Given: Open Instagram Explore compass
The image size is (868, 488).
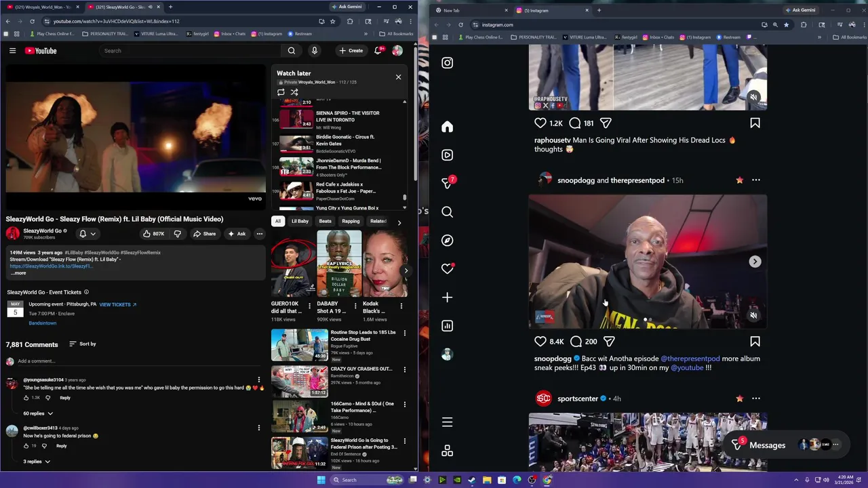Looking at the screenshot, I should pos(447,241).
